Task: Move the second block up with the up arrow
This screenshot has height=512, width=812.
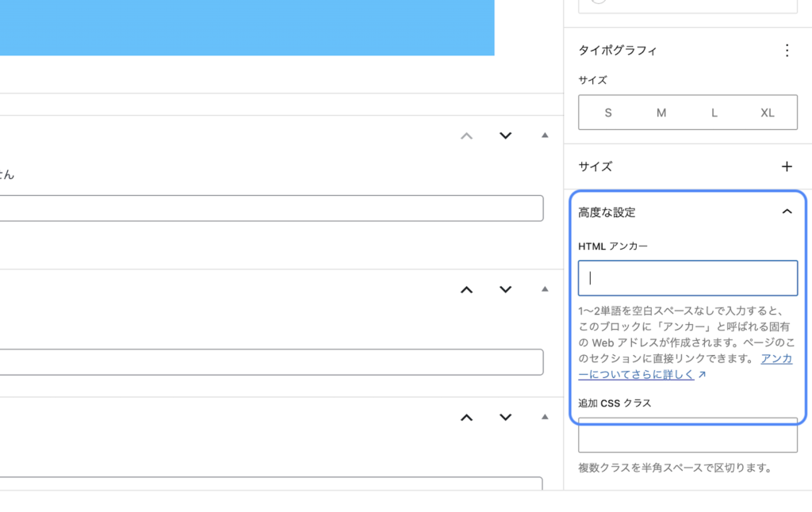Action: [x=466, y=290]
